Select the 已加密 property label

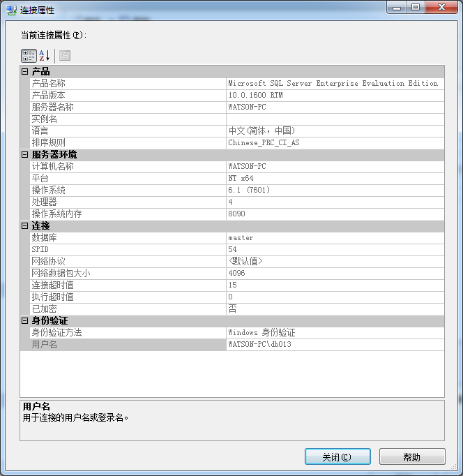tap(44, 308)
